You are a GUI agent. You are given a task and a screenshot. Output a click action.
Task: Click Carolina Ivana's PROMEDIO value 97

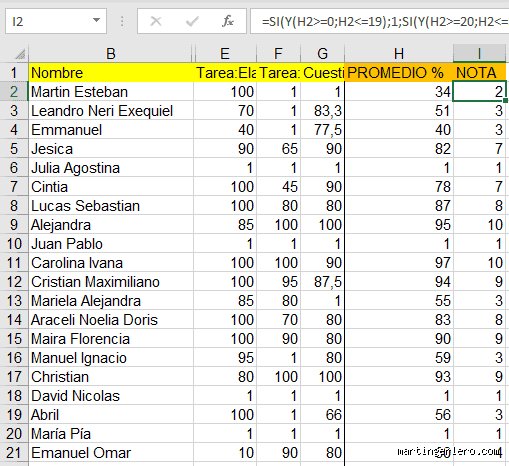tap(399, 263)
